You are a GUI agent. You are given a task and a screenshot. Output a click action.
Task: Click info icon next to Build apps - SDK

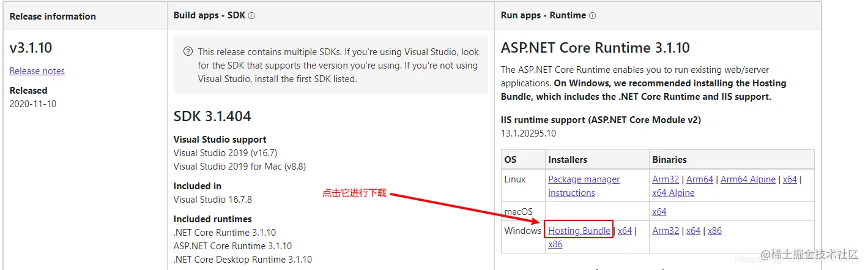(x=252, y=16)
